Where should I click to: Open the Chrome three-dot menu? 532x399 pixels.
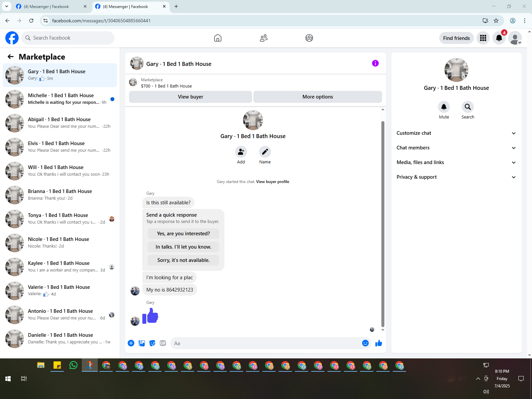525,21
